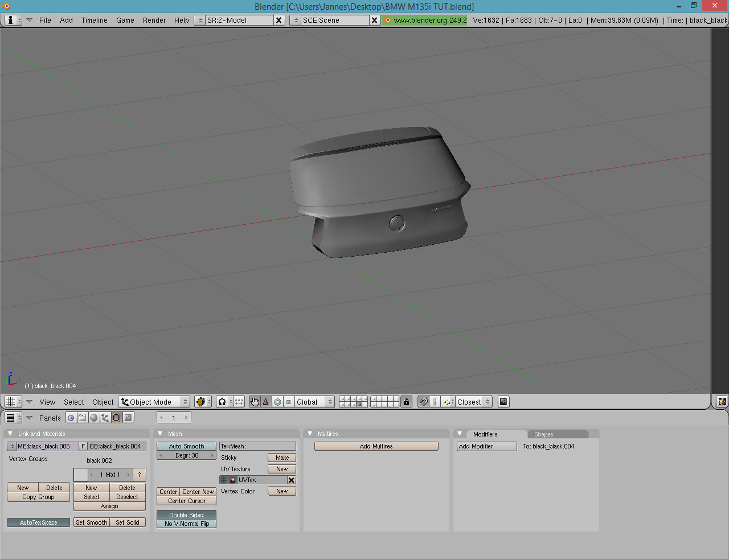729x560 pixels.
Task: Open the Shading context sphere icon
Action: (94, 418)
